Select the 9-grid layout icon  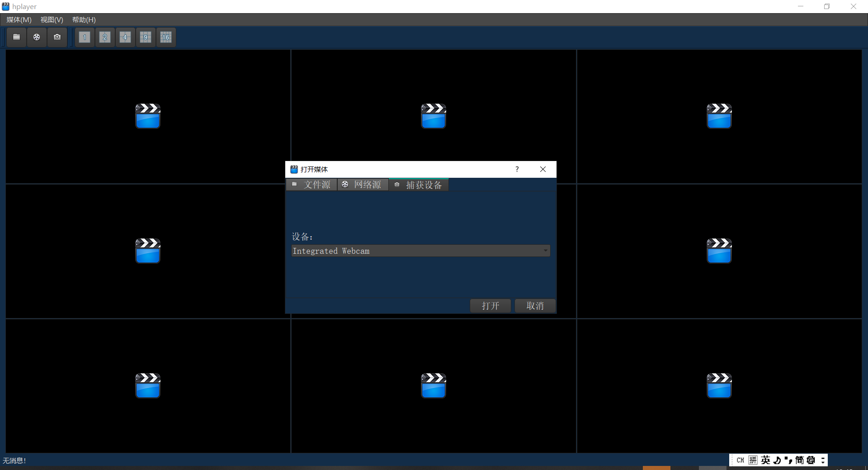pos(146,37)
